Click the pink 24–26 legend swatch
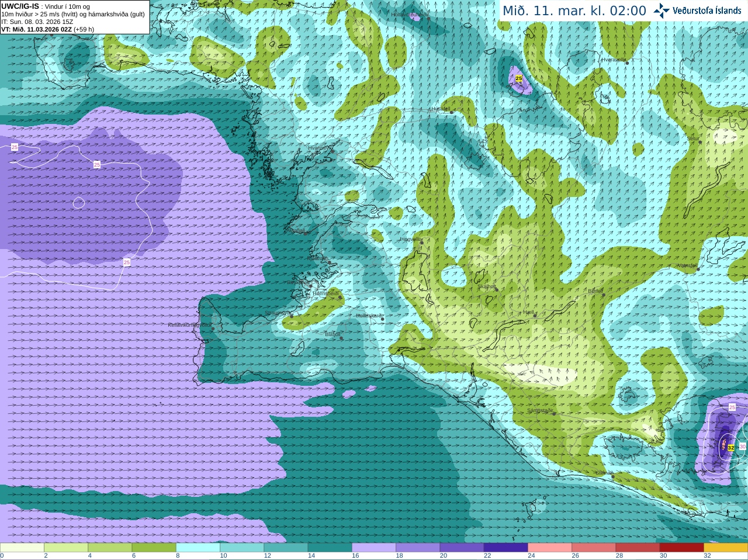This screenshot has width=748, height=560. click(x=550, y=548)
